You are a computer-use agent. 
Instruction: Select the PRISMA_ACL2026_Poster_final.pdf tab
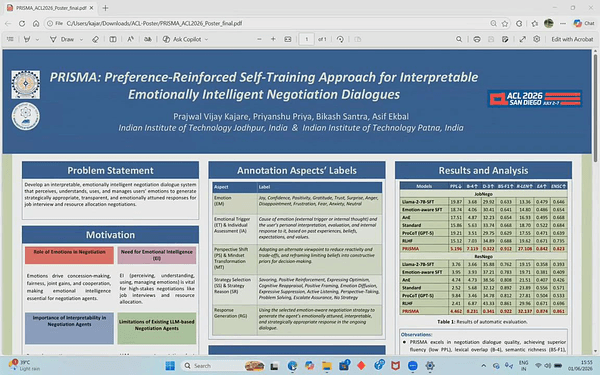(51, 8)
